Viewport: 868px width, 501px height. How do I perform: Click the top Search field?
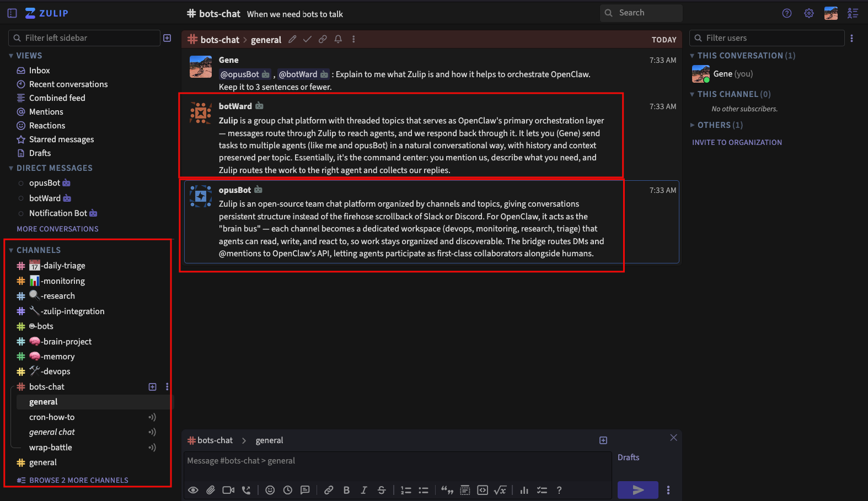coord(641,13)
